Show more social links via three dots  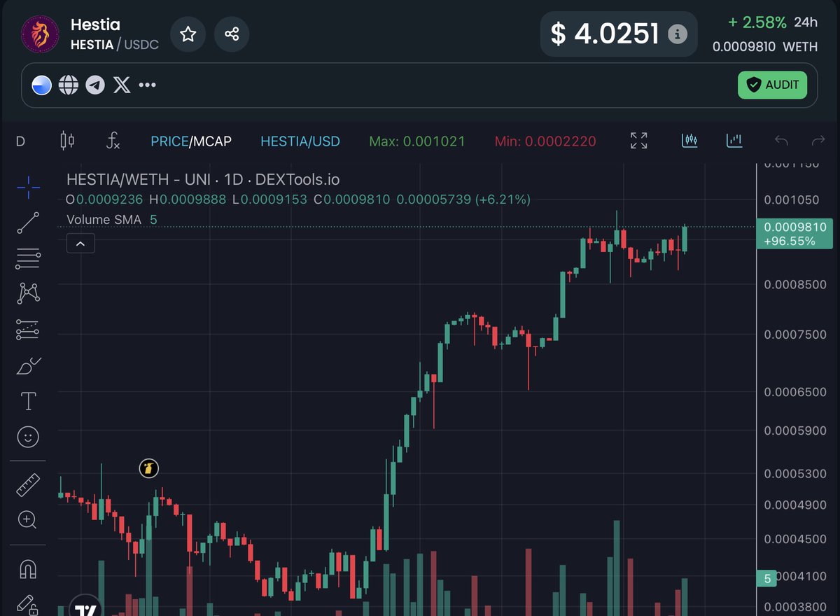[147, 85]
